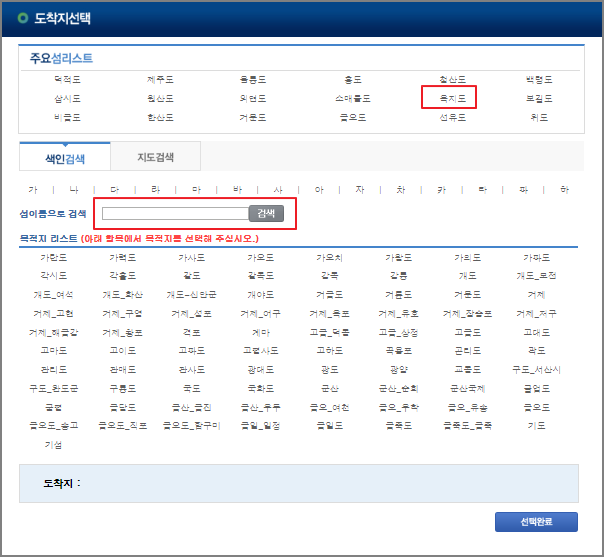Screen dimensions: 604x557
Task: Pick 국화도 from the destination list
Action: [261, 388]
